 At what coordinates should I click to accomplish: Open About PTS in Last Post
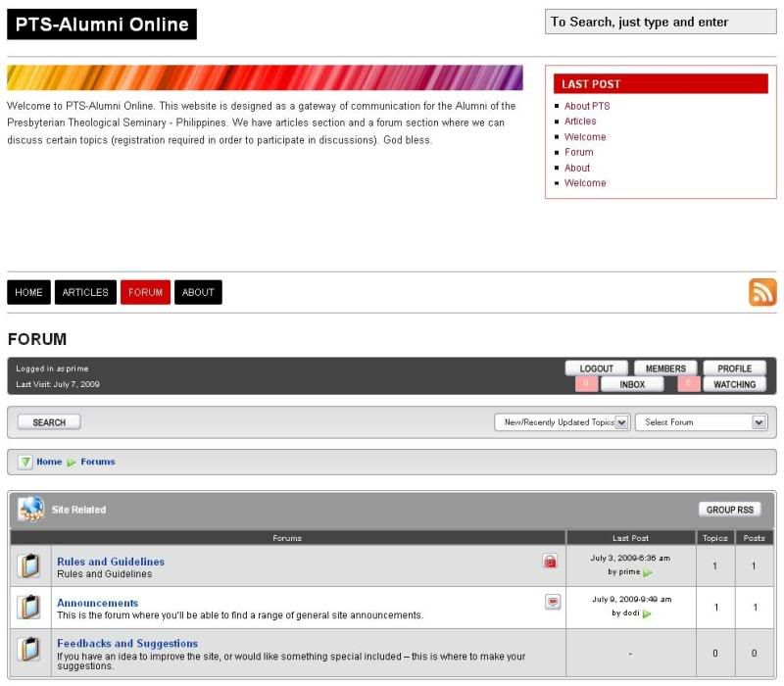point(587,106)
